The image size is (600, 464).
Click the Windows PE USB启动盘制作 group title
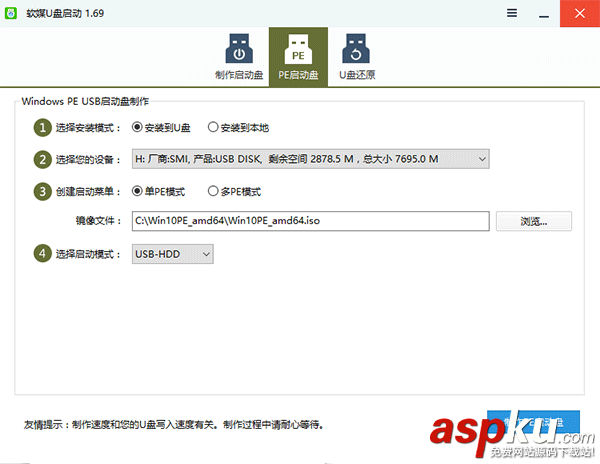[85, 101]
